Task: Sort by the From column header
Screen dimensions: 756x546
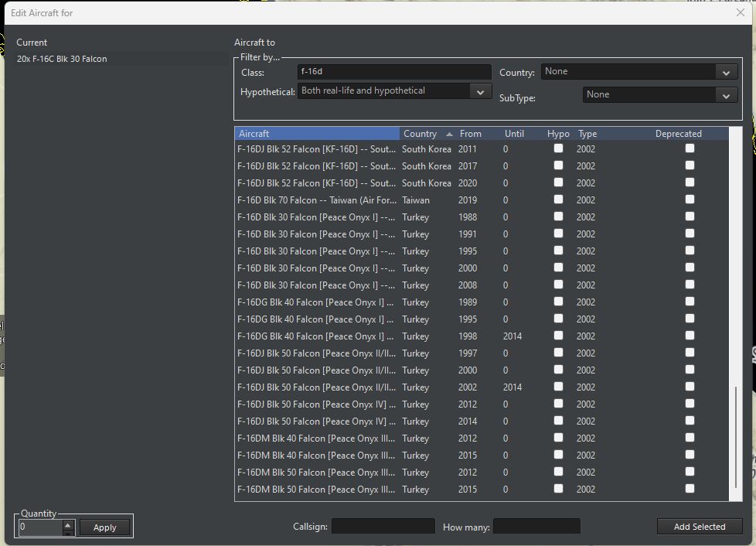Action: point(470,133)
